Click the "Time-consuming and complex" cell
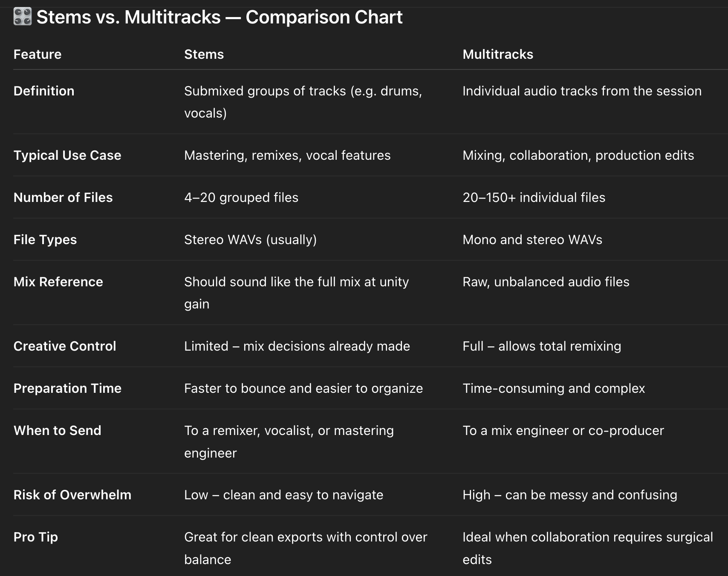This screenshot has height=576, width=728. 554,388
